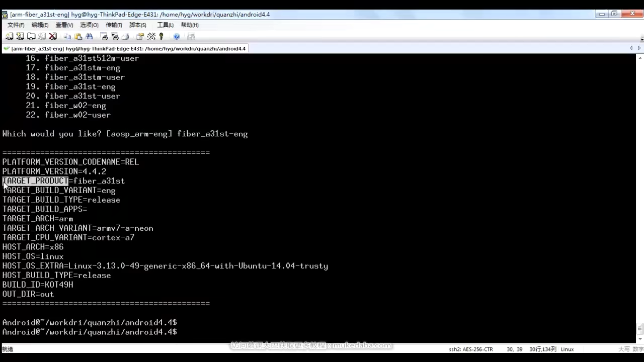
Task: Open the 选项(O) menu
Action: point(89,25)
